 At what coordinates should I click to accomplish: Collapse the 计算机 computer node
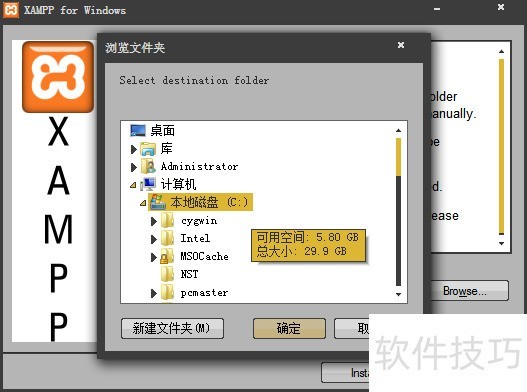click(x=133, y=185)
